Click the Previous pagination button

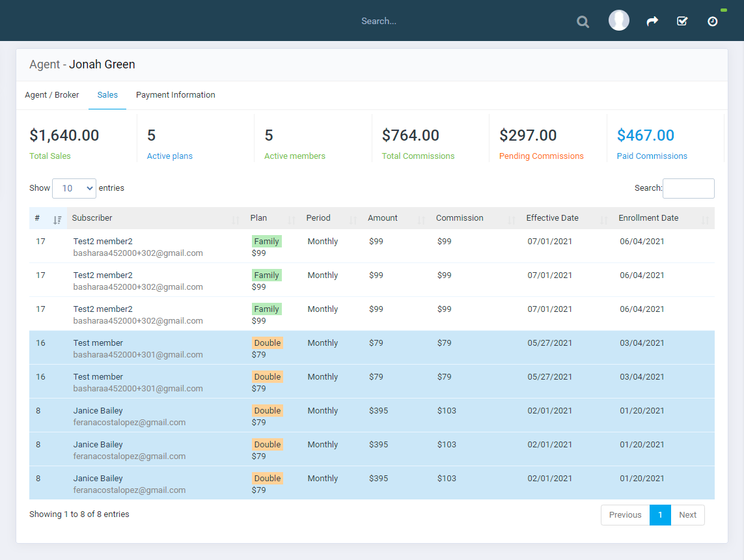625,515
